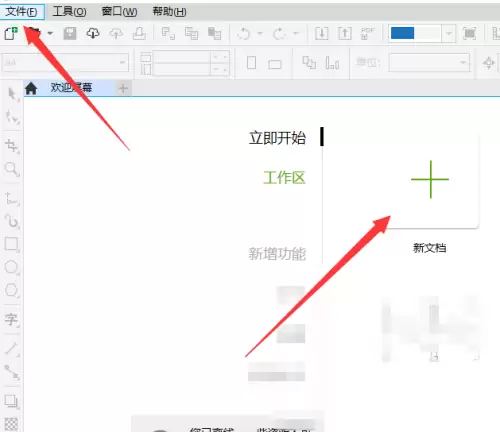Click the green plus 新文档 tile
Image resolution: width=500 pixels, height=432 pixels.
(x=430, y=182)
